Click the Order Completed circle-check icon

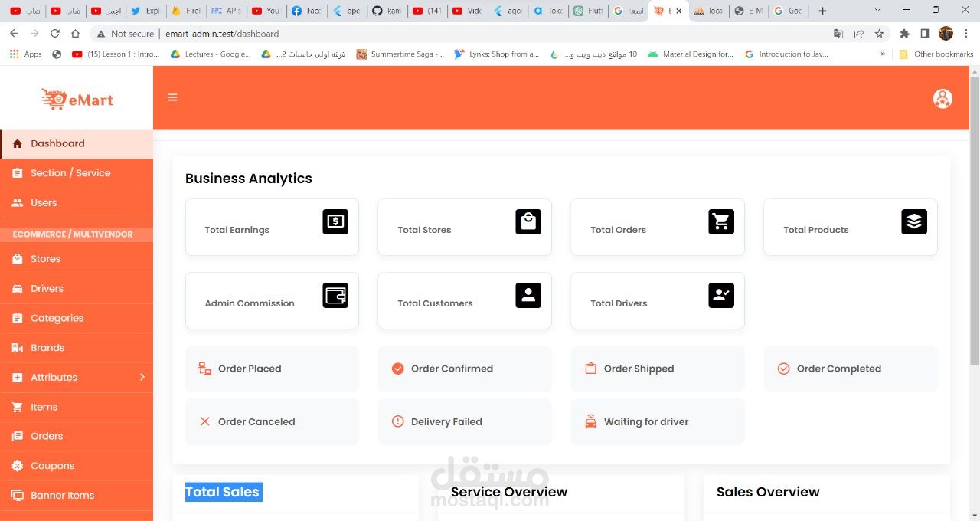tap(784, 369)
